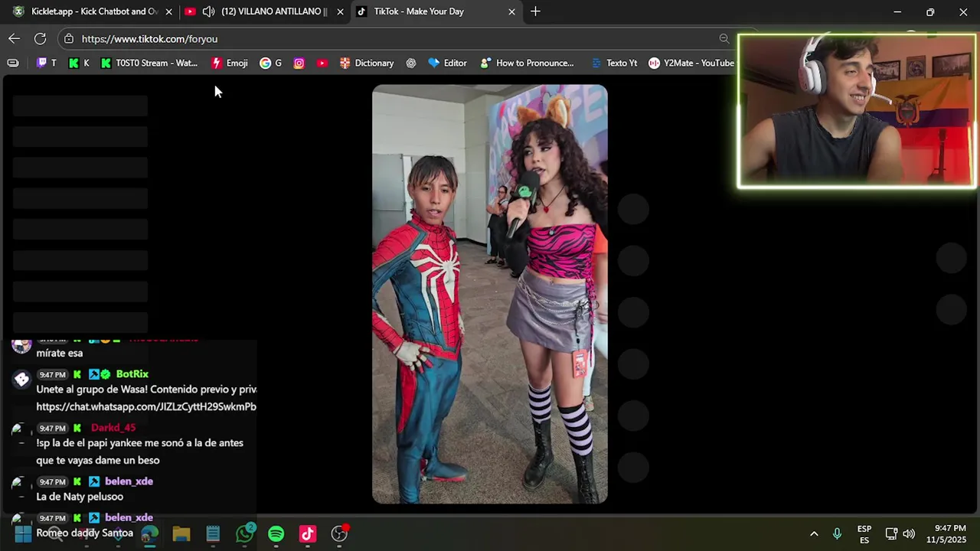Open the Twitch 'T' bookmark
This screenshot has width=980, height=551.
coord(46,63)
